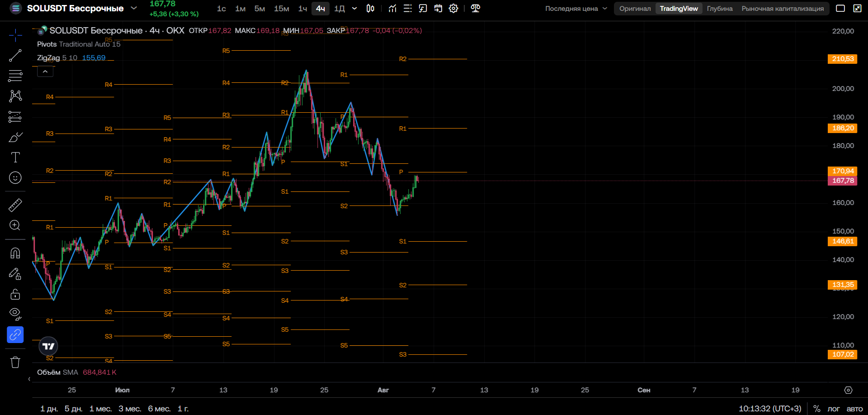Open time axis settings target icon
This screenshot has height=415, width=868.
coord(849,390)
